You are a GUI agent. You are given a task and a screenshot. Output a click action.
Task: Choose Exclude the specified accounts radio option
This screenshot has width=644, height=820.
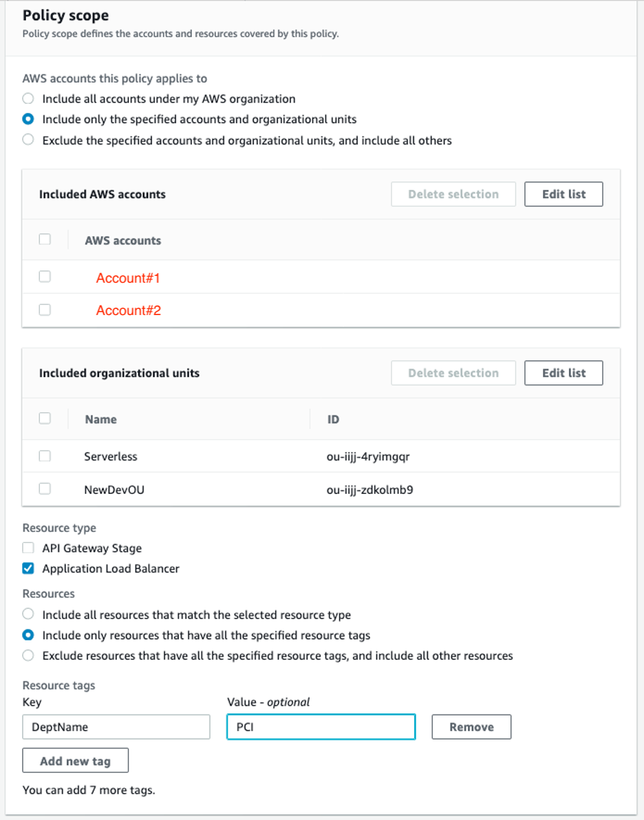click(x=28, y=140)
